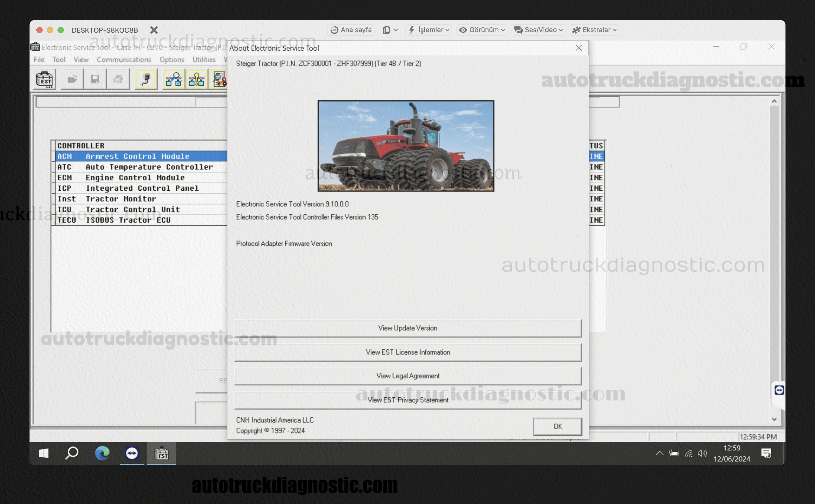Click the TeamViewer taskbar icon
The height and width of the screenshot is (504, 815).
tap(132, 453)
